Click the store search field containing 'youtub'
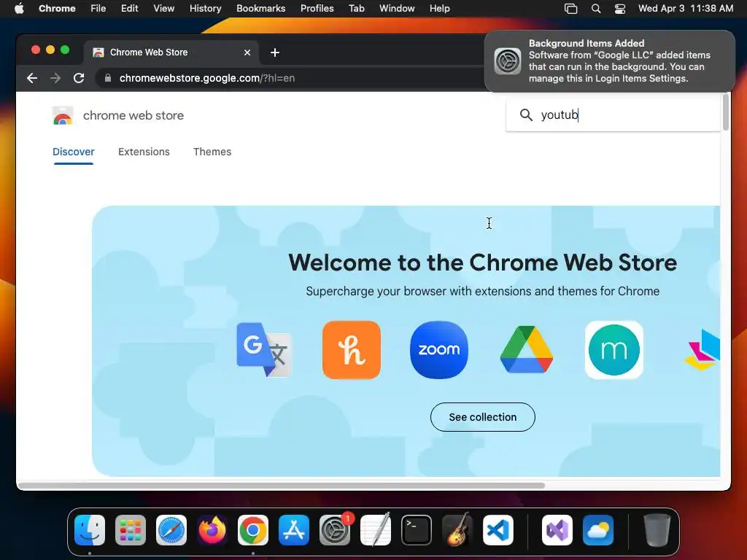 point(613,114)
